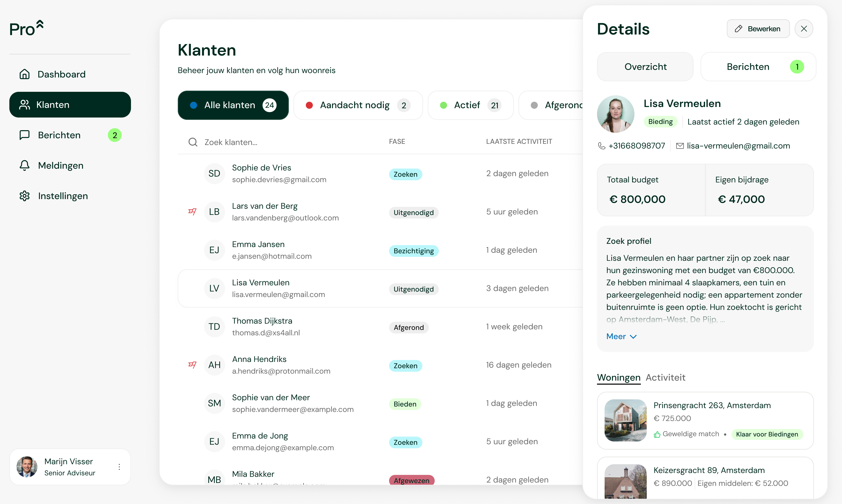This screenshot has height=504, width=842.
Task: Click TD avatar of Thomas Dijkstra
Action: pos(214,327)
